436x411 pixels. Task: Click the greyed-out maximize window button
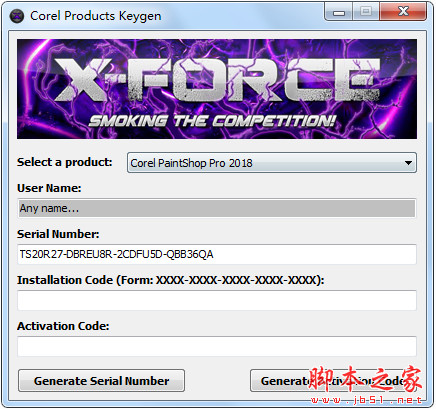click(366, 12)
